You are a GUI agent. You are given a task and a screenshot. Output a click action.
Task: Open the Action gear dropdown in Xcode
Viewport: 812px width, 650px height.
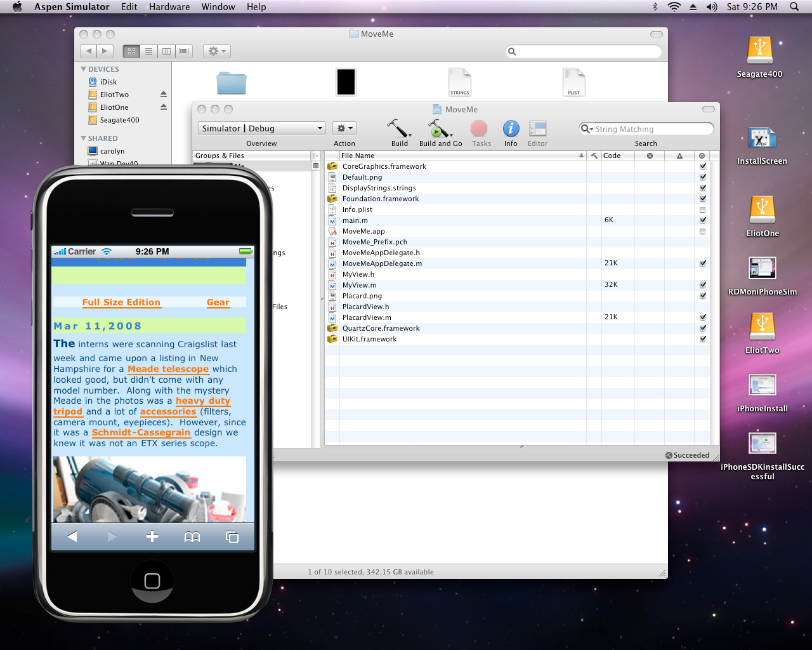344,128
